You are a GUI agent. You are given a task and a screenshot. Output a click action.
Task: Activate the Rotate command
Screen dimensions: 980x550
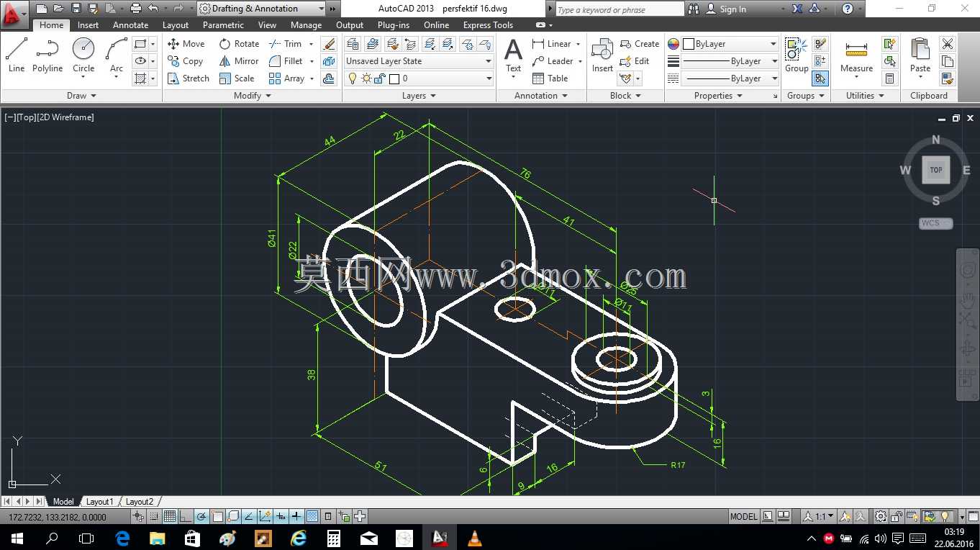(x=239, y=44)
